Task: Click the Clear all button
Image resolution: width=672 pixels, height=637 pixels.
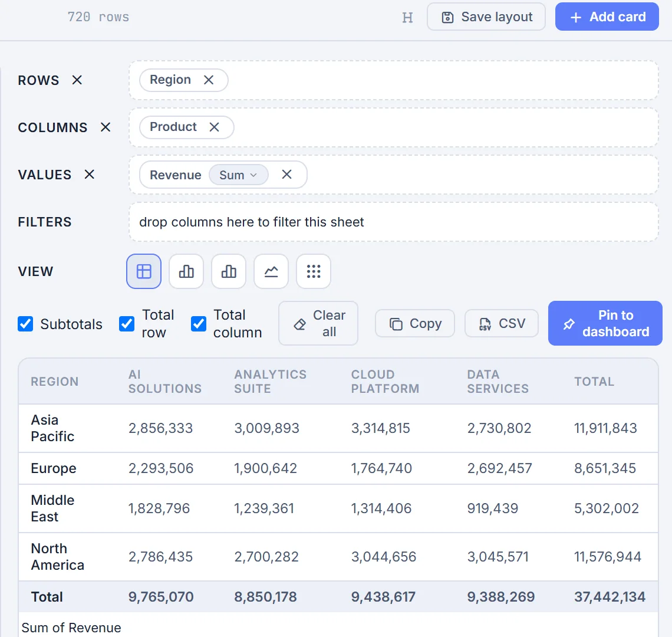Action: pos(318,323)
